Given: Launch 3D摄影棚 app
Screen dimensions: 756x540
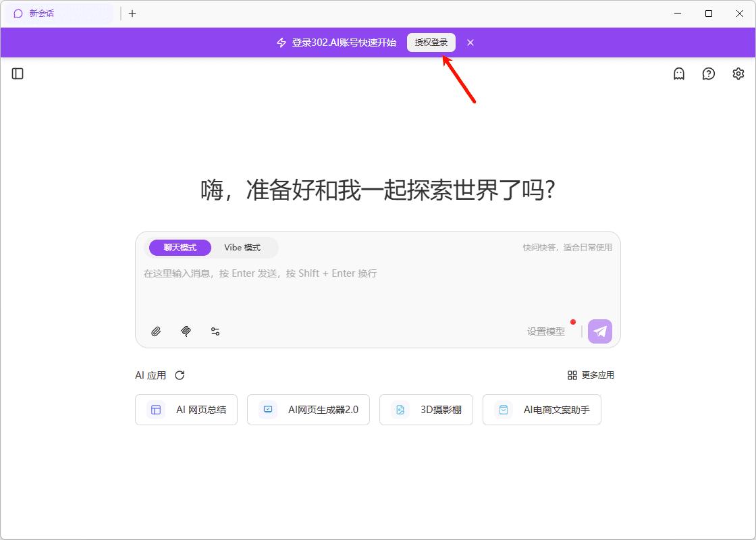Looking at the screenshot, I should [426, 410].
